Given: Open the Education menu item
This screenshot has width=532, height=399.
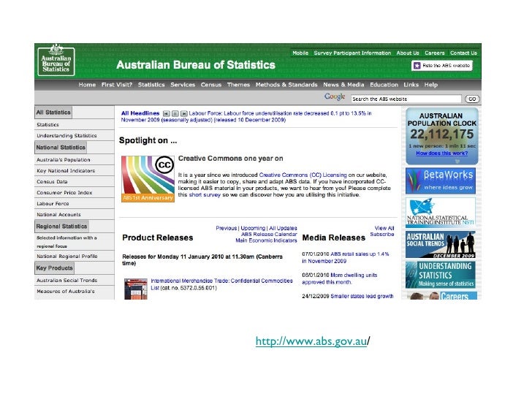Looking at the screenshot, I should point(384,85).
